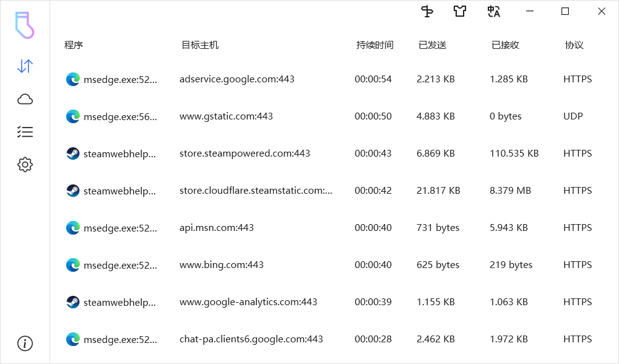Select the chat-pa.clients6.google.com:443 row
The height and width of the screenshot is (364, 619).
click(251, 339)
